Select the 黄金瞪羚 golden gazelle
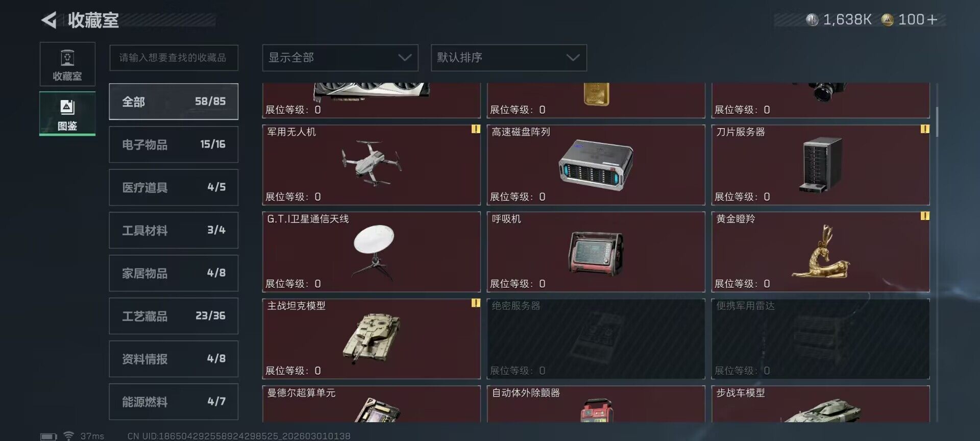Image resolution: width=980 pixels, height=441 pixels. click(x=821, y=252)
